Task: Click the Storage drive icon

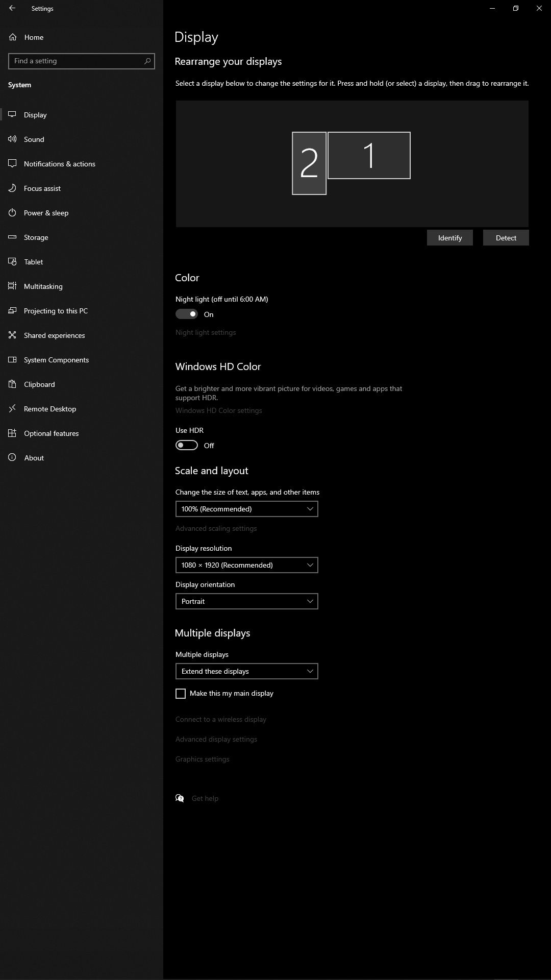Action: click(12, 237)
